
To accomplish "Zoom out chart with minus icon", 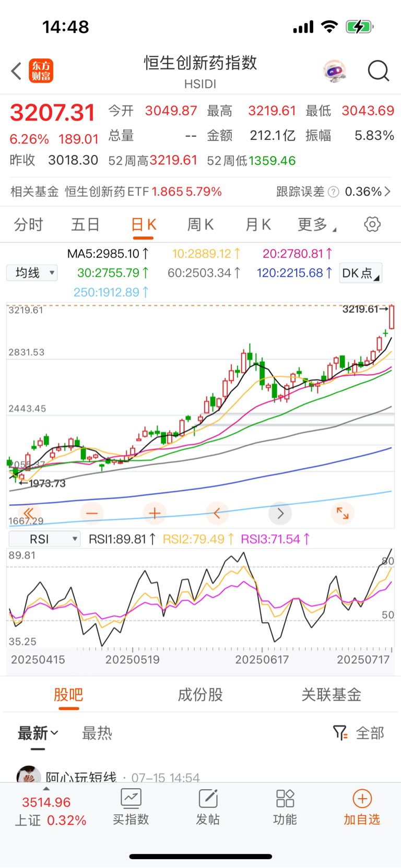I will pyautogui.click(x=92, y=514).
